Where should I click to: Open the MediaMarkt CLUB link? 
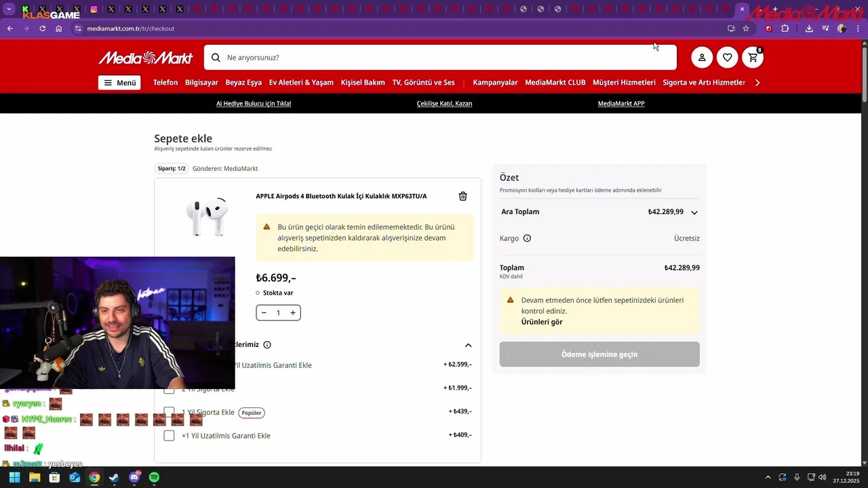pos(555,83)
